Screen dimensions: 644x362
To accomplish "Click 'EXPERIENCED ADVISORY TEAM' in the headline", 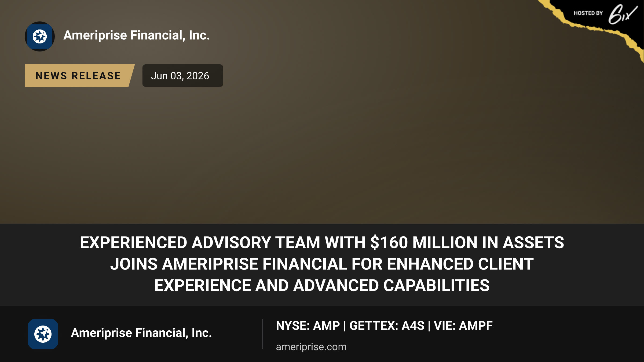I will click(x=200, y=242).
